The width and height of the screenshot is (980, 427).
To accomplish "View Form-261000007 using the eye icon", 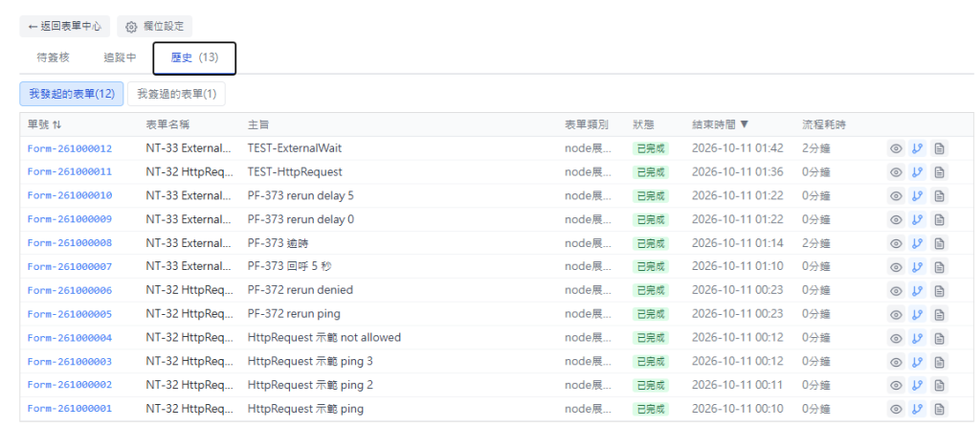I will (896, 267).
